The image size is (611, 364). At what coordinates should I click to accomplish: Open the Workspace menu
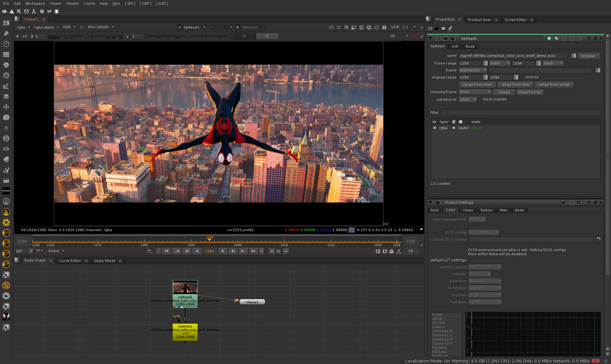(35, 3)
